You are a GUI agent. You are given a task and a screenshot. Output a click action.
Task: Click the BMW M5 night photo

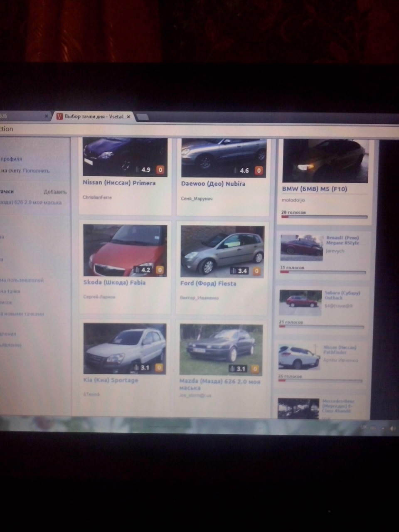tap(325, 161)
